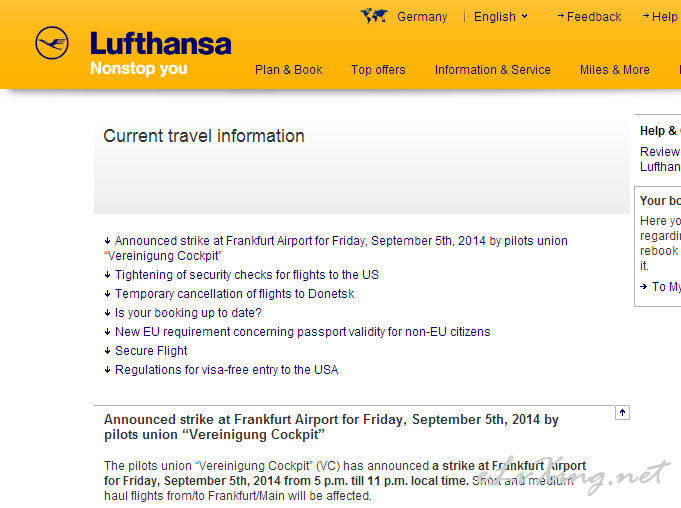Open Regulations for visa-free entry to USA link
The image size is (681, 508).
[x=226, y=370]
